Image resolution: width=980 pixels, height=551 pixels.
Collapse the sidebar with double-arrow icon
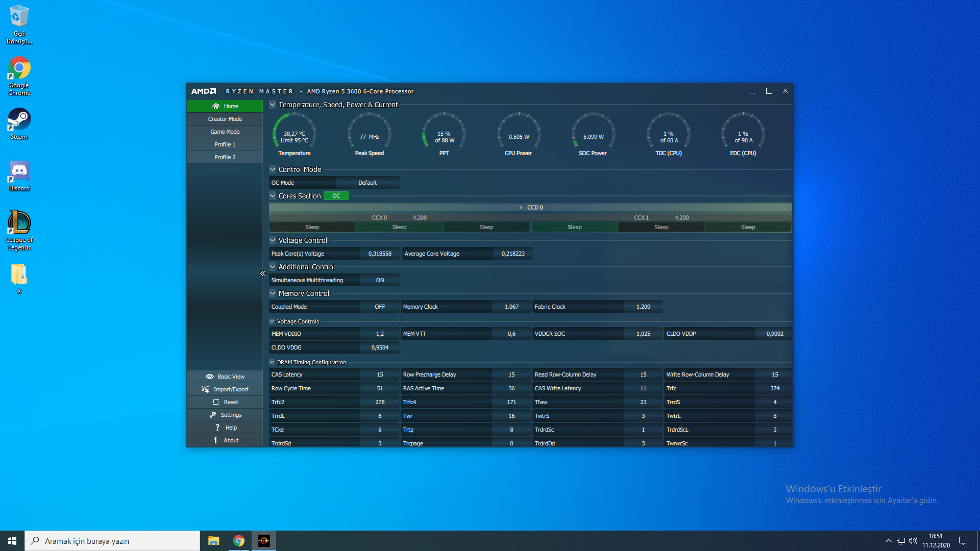262,273
